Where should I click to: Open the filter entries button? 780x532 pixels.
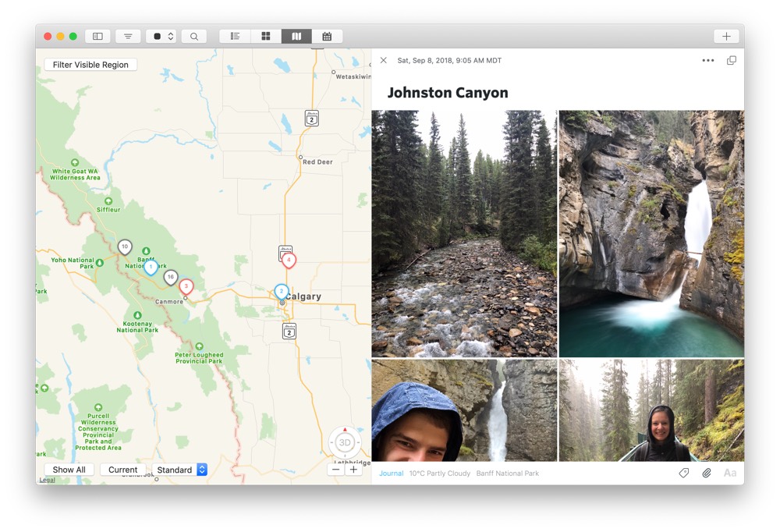pos(128,37)
